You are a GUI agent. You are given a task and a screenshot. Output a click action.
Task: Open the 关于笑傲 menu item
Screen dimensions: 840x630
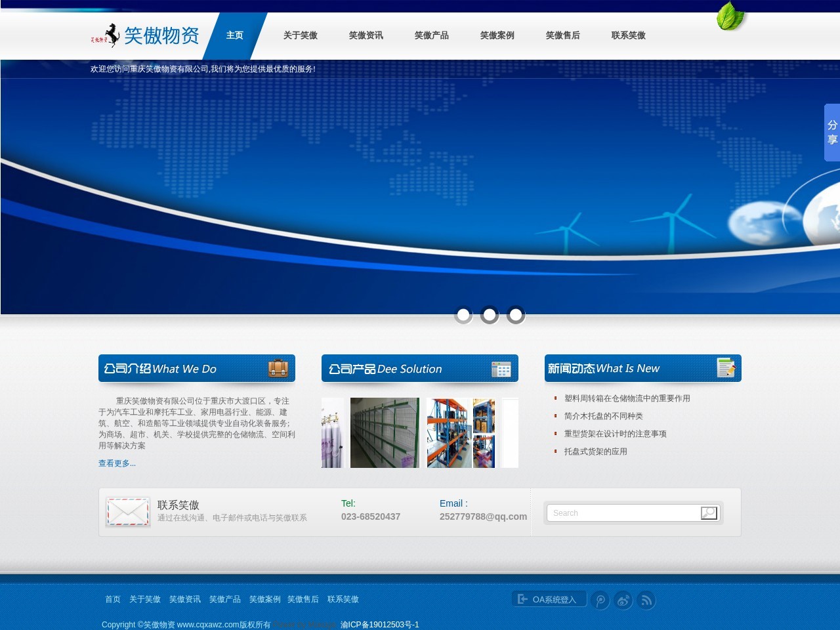tap(301, 35)
